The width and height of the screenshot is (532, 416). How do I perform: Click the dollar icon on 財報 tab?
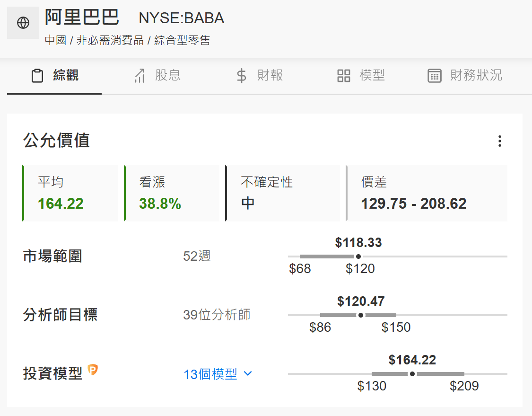click(x=242, y=75)
